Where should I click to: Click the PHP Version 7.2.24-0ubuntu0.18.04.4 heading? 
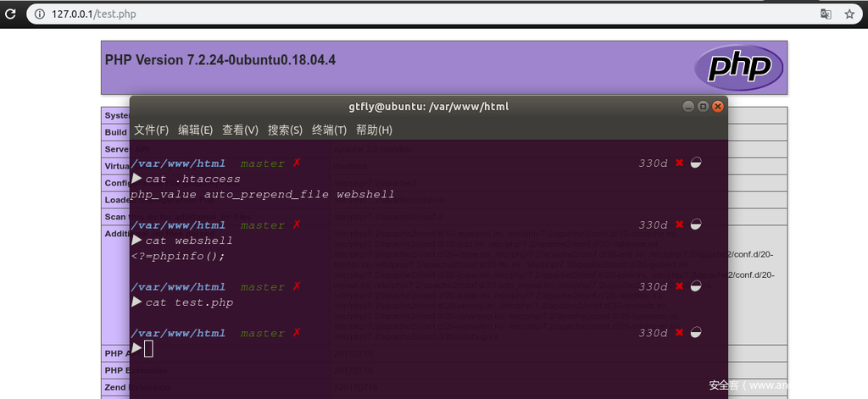point(220,60)
